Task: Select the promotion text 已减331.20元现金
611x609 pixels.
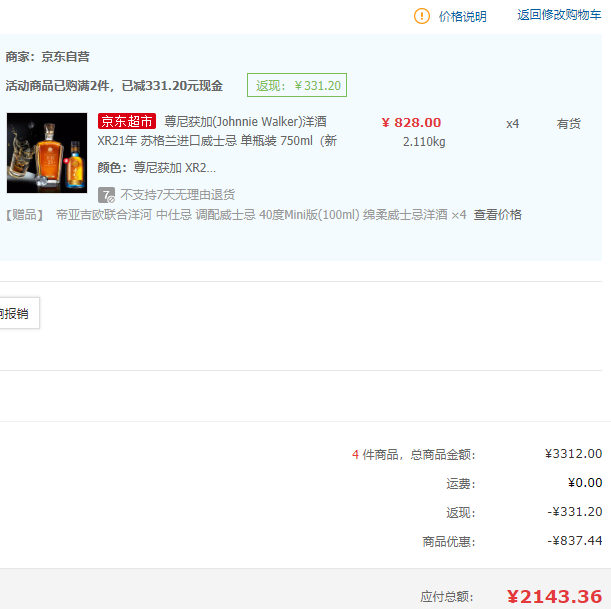Action: (172, 86)
